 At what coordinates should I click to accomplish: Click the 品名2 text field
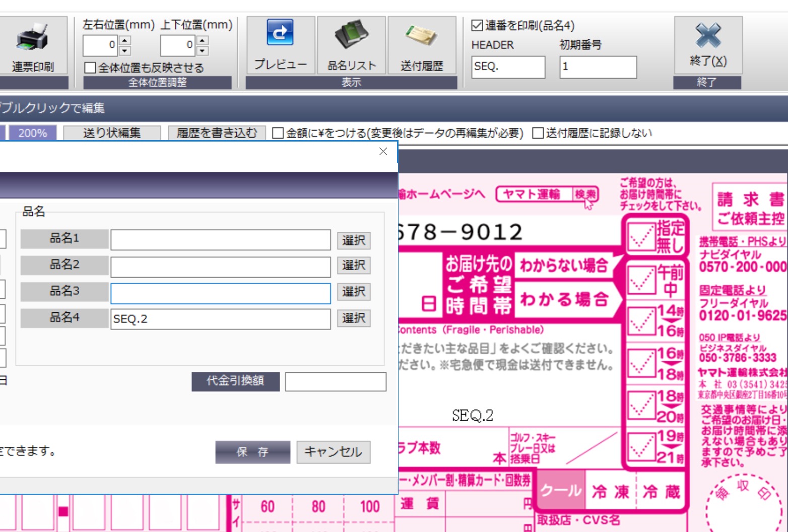coord(221,266)
